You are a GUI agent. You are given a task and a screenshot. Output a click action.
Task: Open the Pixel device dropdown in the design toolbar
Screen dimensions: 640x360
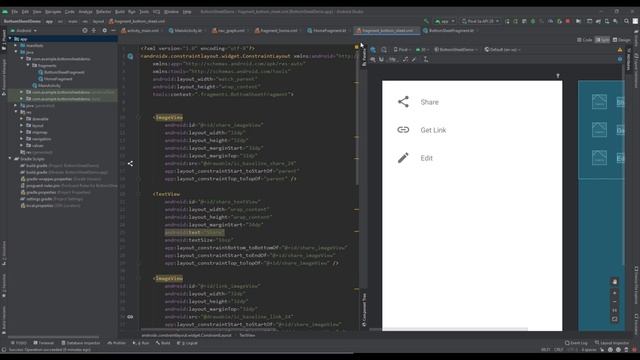tap(402, 50)
